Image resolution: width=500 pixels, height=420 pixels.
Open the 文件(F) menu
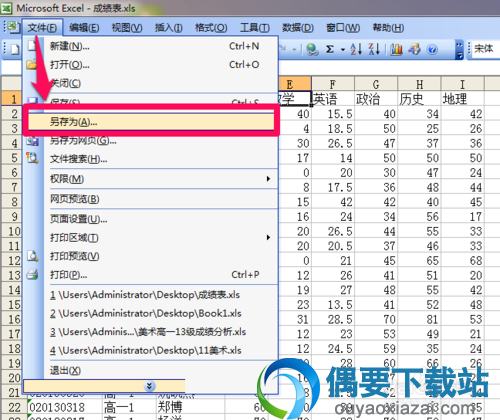pyautogui.click(x=42, y=28)
